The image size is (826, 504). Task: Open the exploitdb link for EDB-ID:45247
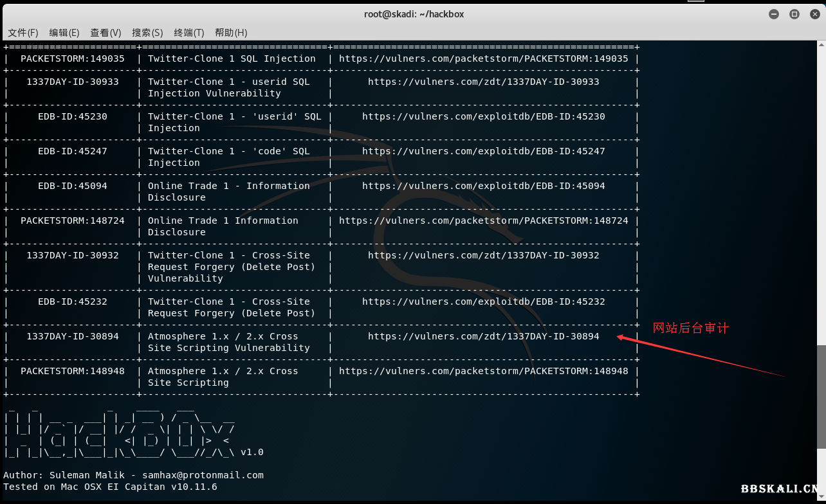tap(483, 151)
